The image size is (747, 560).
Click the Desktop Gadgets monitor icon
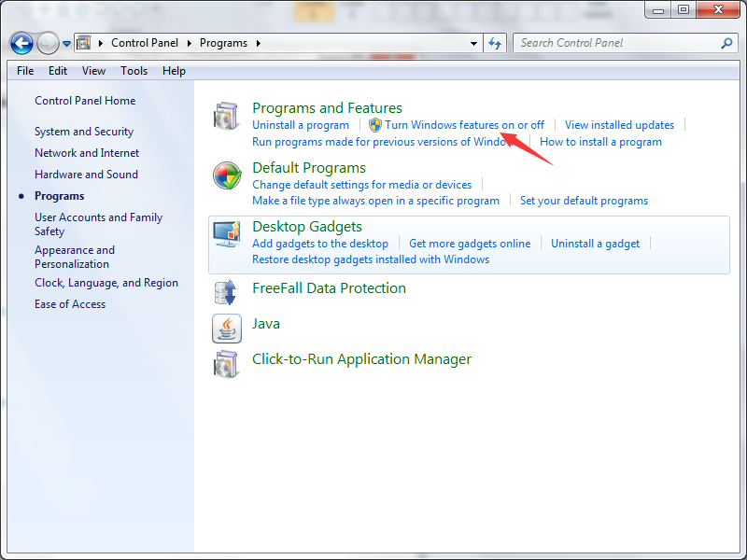pos(226,234)
